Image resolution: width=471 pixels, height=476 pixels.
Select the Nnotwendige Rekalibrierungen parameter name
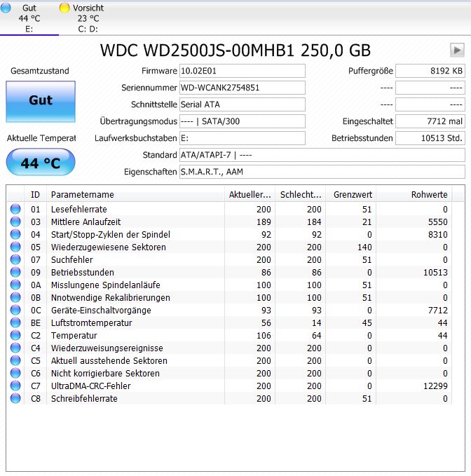pyautogui.click(x=111, y=298)
